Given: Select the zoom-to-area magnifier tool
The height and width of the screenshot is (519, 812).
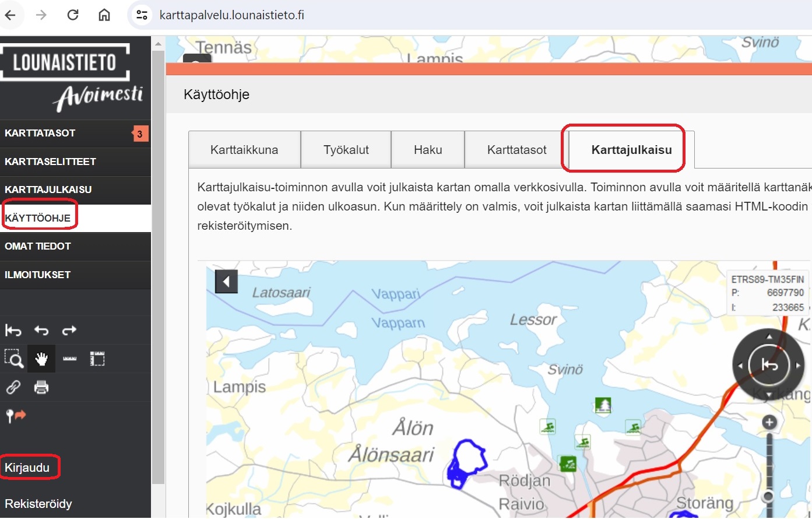Looking at the screenshot, I should click(x=13, y=359).
